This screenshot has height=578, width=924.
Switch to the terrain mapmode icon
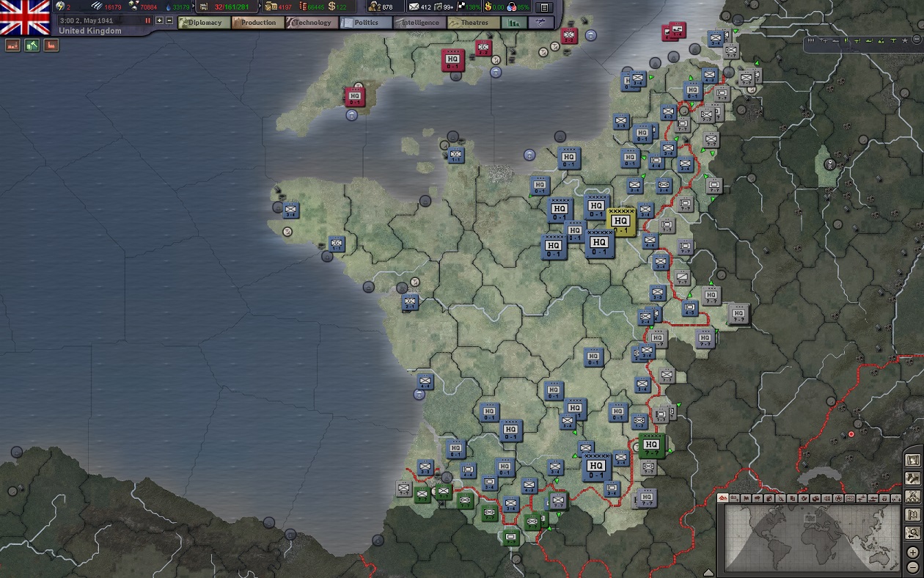click(x=723, y=499)
